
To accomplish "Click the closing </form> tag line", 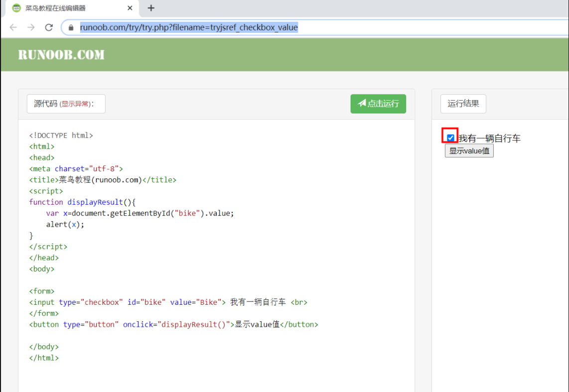I will (44, 313).
